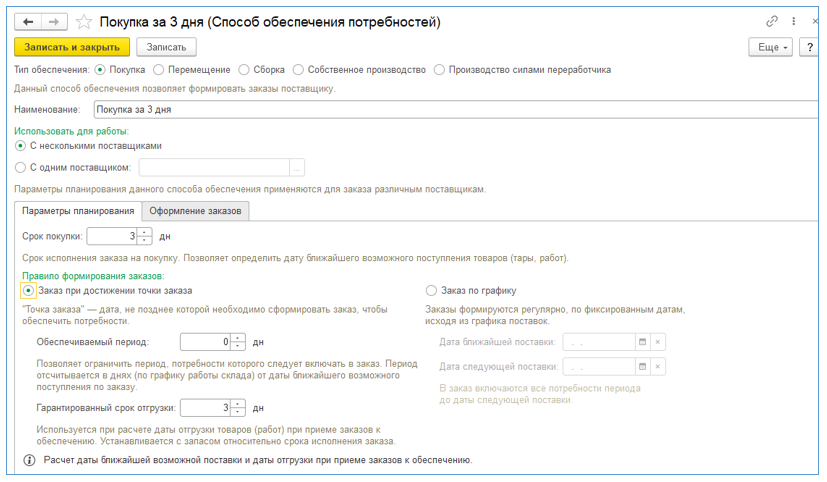The height and width of the screenshot is (482, 827).
Task: Open the vertical three-dot options menu
Action: pos(793,21)
